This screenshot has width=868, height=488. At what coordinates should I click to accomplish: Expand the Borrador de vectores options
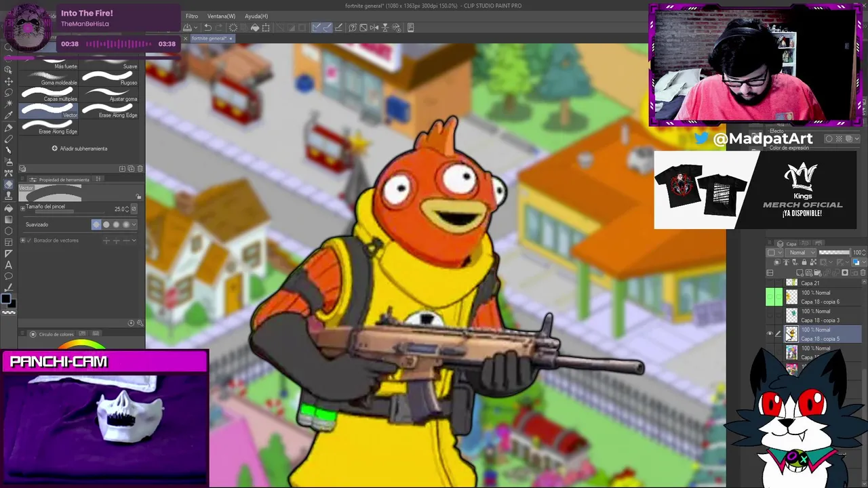(22, 241)
